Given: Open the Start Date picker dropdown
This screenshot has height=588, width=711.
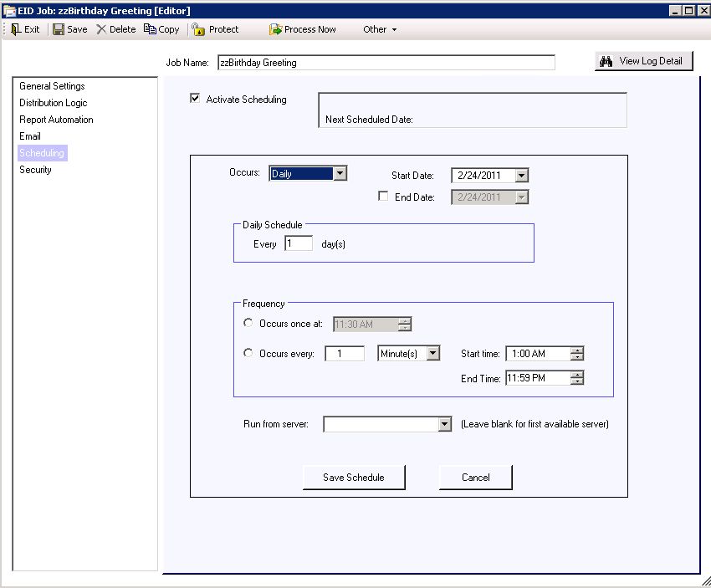Looking at the screenshot, I should click(521, 176).
